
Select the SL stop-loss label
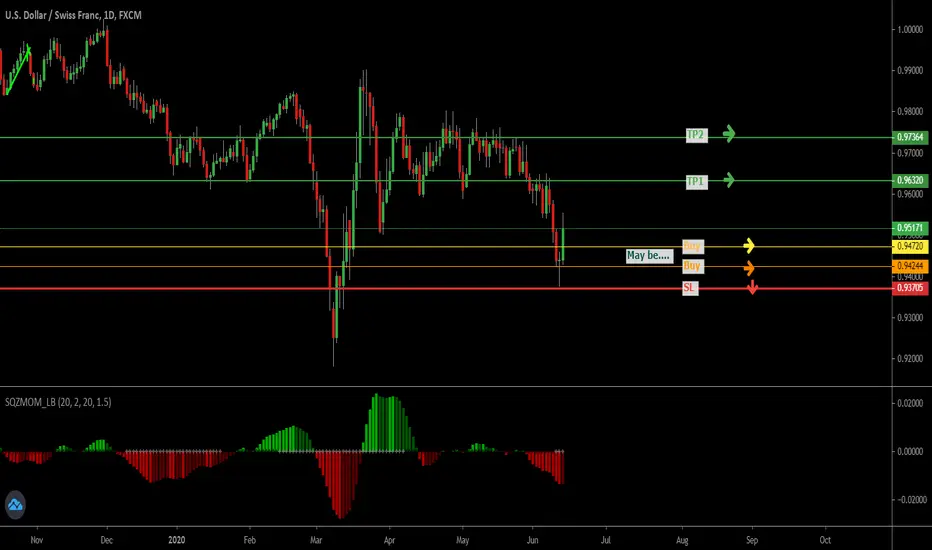pyautogui.click(x=689, y=288)
